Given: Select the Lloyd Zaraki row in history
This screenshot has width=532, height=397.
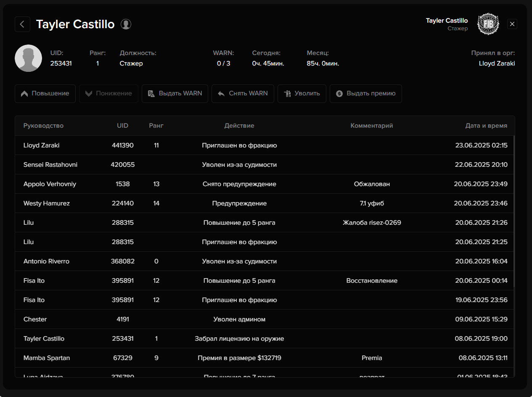Looking at the screenshot, I should coord(265,145).
